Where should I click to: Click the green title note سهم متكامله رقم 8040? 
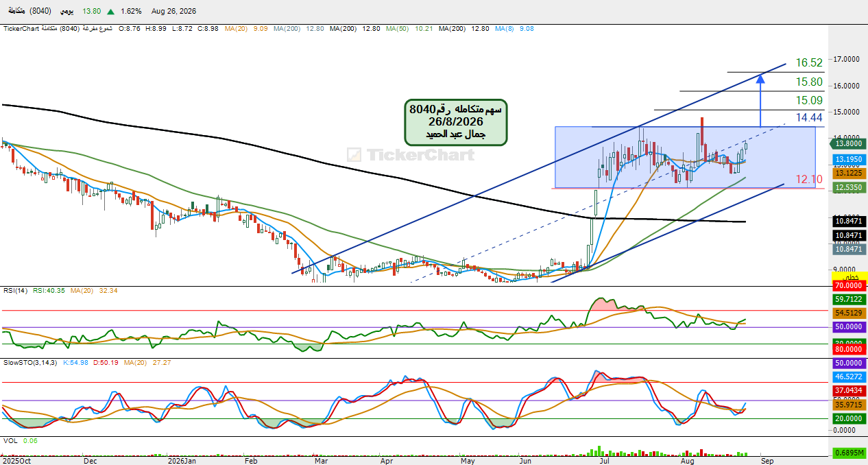(456, 122)
